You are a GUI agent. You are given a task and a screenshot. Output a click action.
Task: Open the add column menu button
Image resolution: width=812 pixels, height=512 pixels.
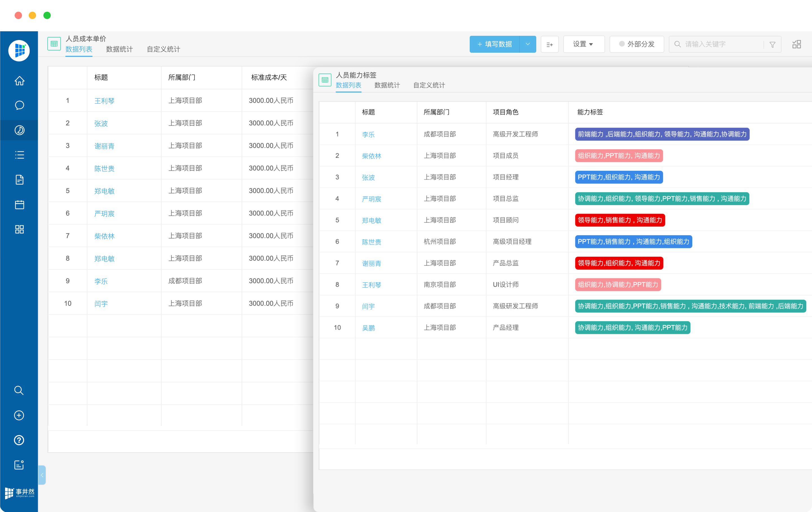549,44
